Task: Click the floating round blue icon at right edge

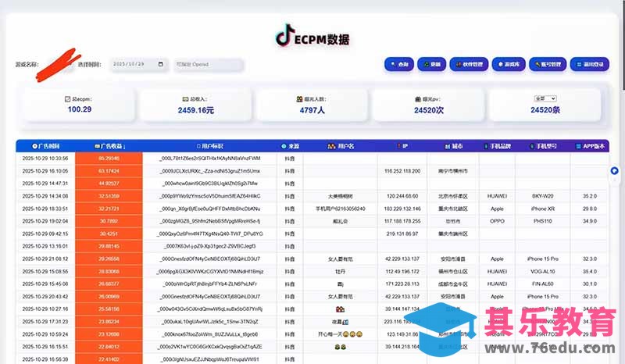Action: (x=614, y=170)
